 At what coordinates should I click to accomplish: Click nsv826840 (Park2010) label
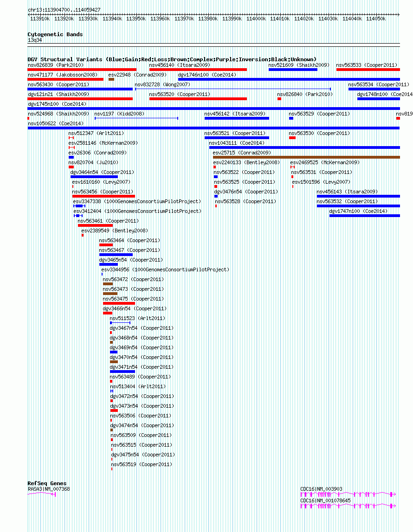(x=305, y=94)
